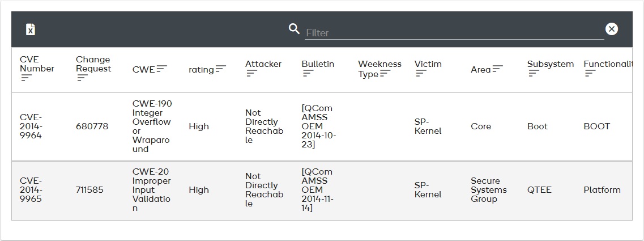Type in the Filter input field
The image size is (644, 241).
(453, 32)
